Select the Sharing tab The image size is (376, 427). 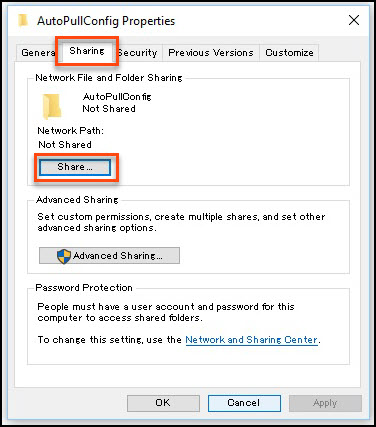[87, 51]
